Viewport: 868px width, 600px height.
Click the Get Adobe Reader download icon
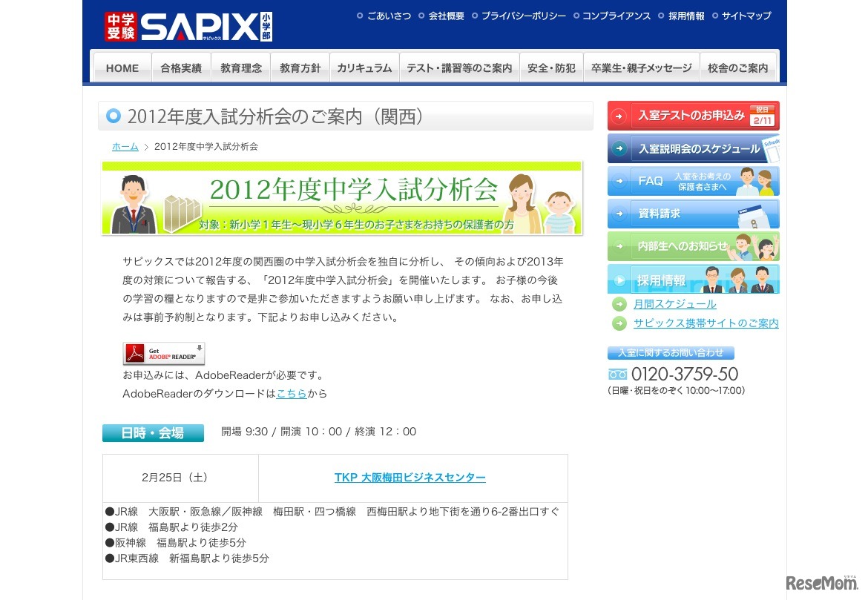[x=163, y=352]
